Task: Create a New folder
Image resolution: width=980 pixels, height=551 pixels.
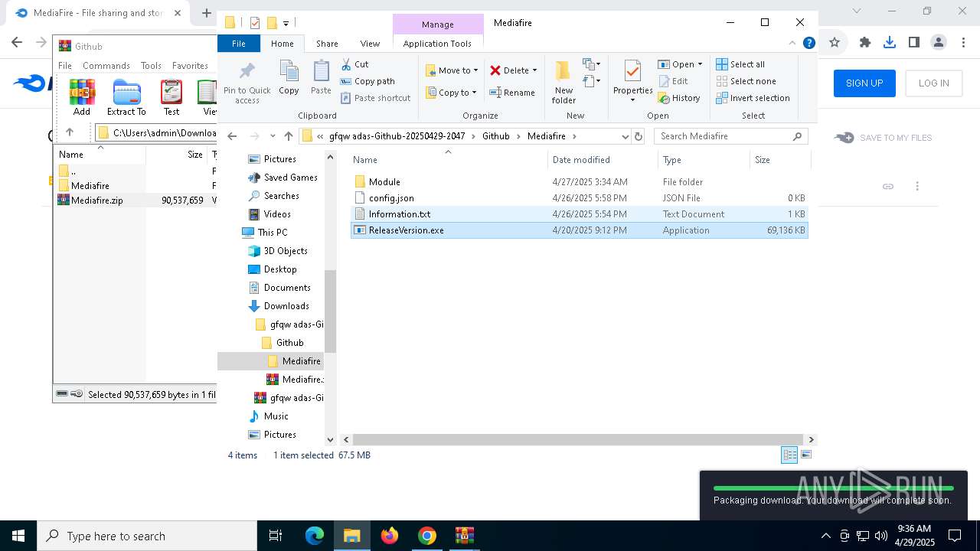Action: [x=563, y=82]
